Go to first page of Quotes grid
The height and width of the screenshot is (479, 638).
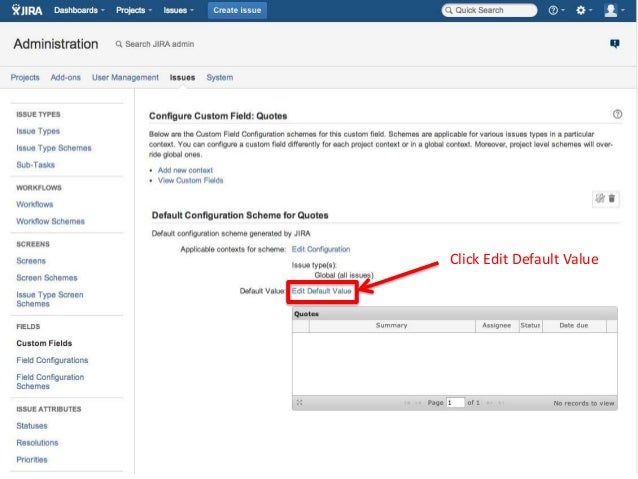tap(407, 403)
